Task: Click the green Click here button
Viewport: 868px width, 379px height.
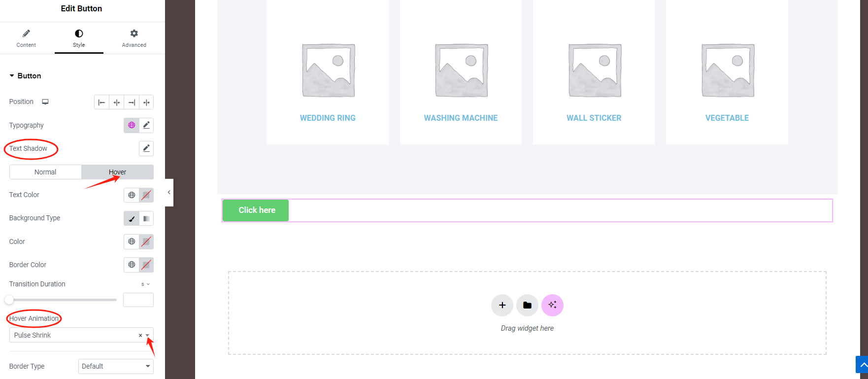Action: [x=256, y=210]
